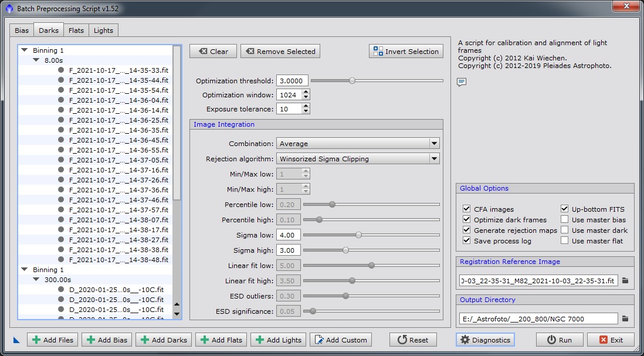Image resolution: width=644 pixels, height=356 pixels.
Task: Click Remove Selected button
Action: pyautogui.click(x=280, y=52)
